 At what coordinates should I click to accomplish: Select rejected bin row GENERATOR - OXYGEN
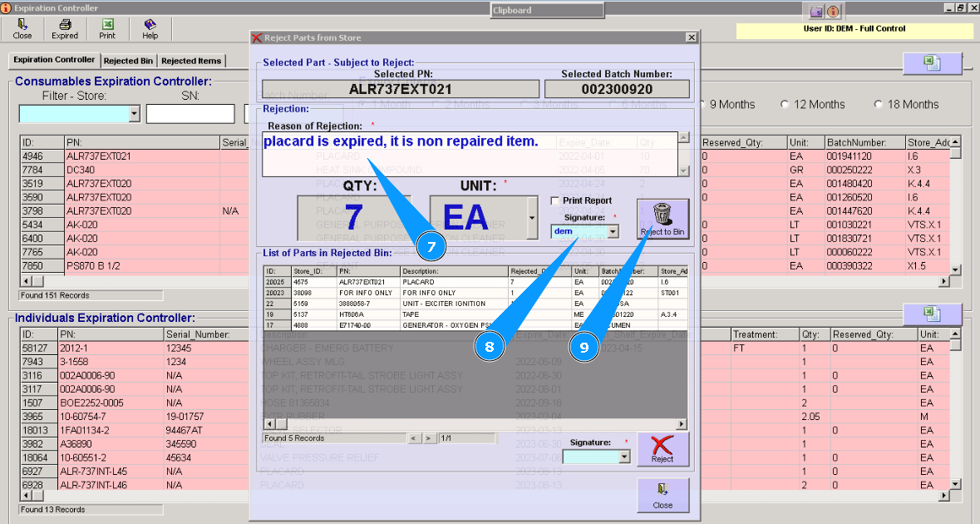pyautogui.click(x=475, y=325)
